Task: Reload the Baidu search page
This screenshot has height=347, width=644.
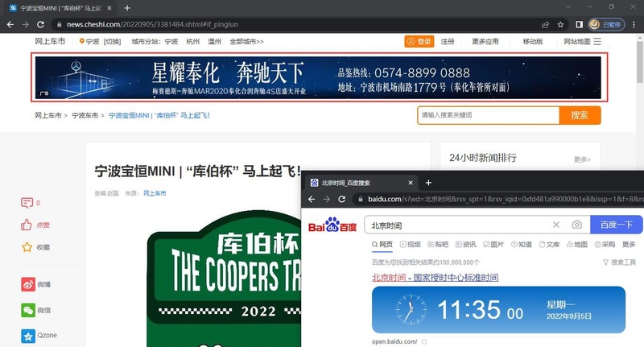Action: coord(341,199)
